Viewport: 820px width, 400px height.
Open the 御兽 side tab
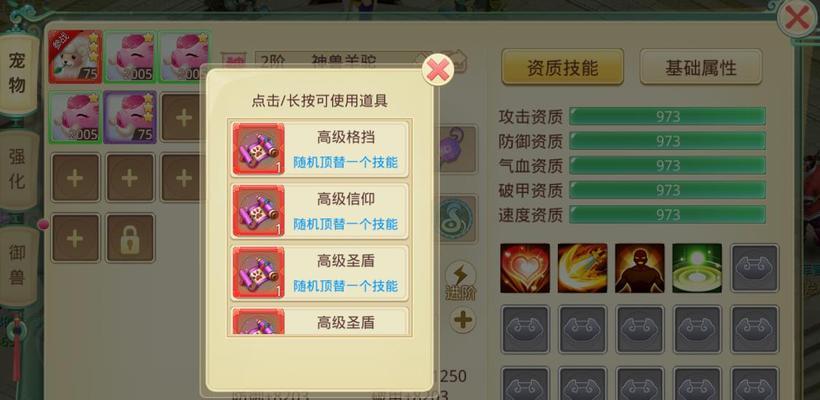17,265
